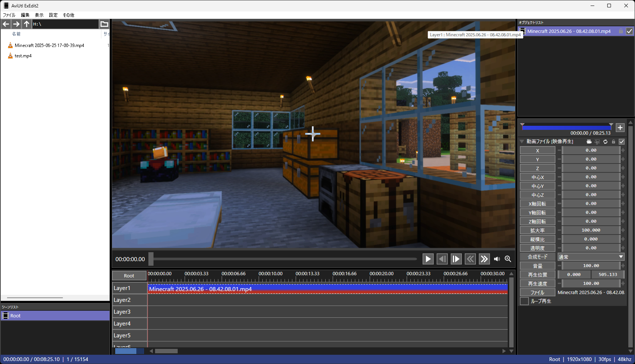
Task: Select the Layer2 header
Action: pyautogui.click(x=130, y=300)
